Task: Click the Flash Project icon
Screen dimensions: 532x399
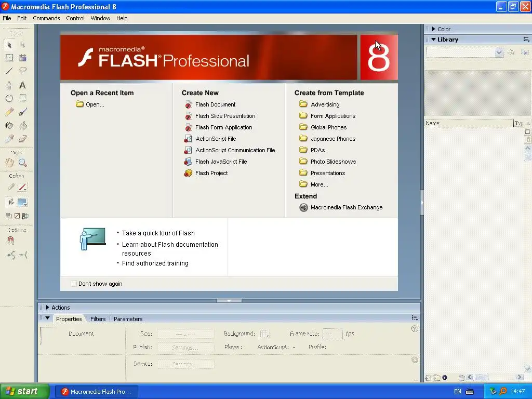Action: pyautogui.click(x=188, y=173)
